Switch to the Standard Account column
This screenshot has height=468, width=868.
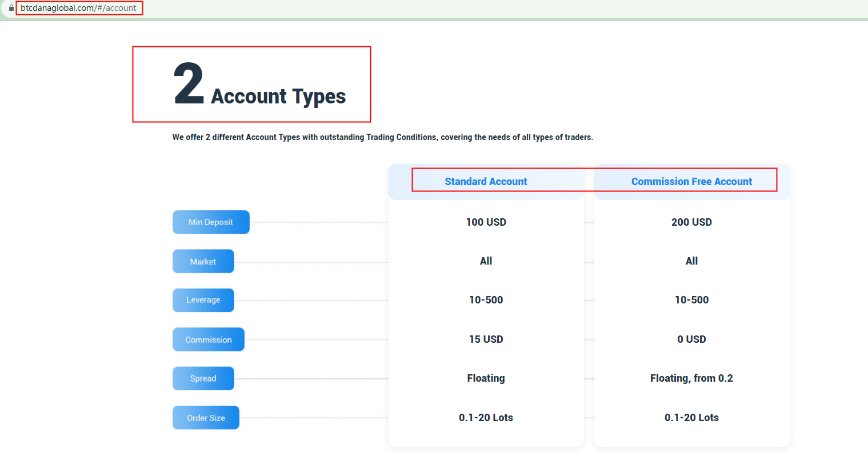click(486, 181)
